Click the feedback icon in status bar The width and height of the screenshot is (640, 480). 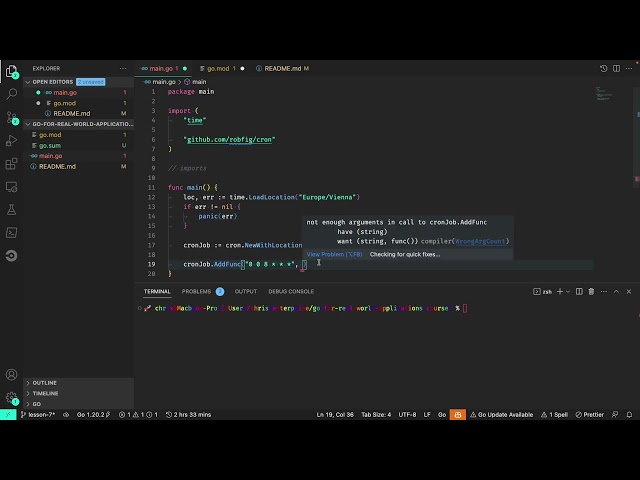tap(615, 415)
